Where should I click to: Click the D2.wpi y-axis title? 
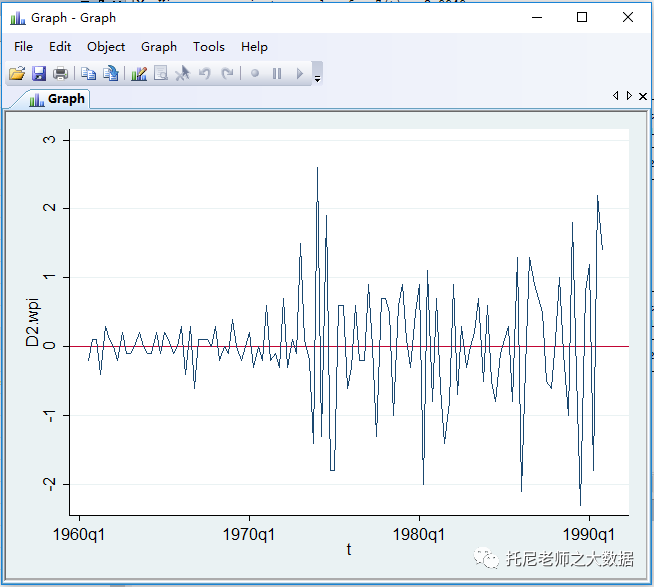tap(32, 322)
